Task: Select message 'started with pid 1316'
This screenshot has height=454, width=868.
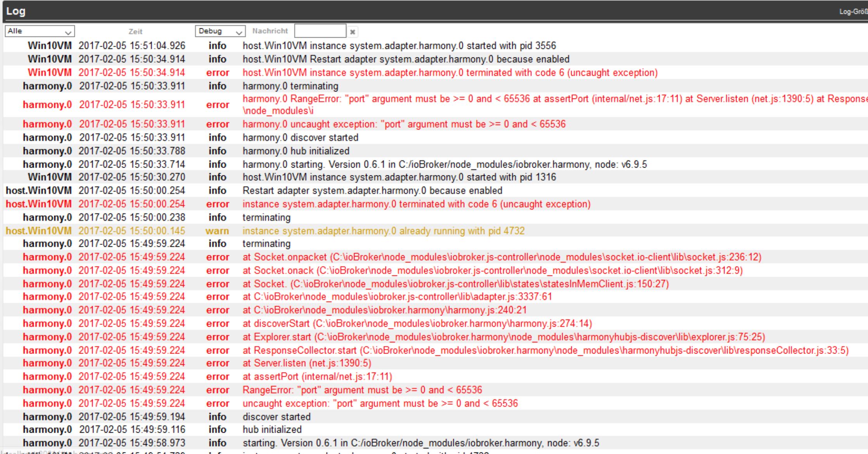Action: [x=399, y=177]
